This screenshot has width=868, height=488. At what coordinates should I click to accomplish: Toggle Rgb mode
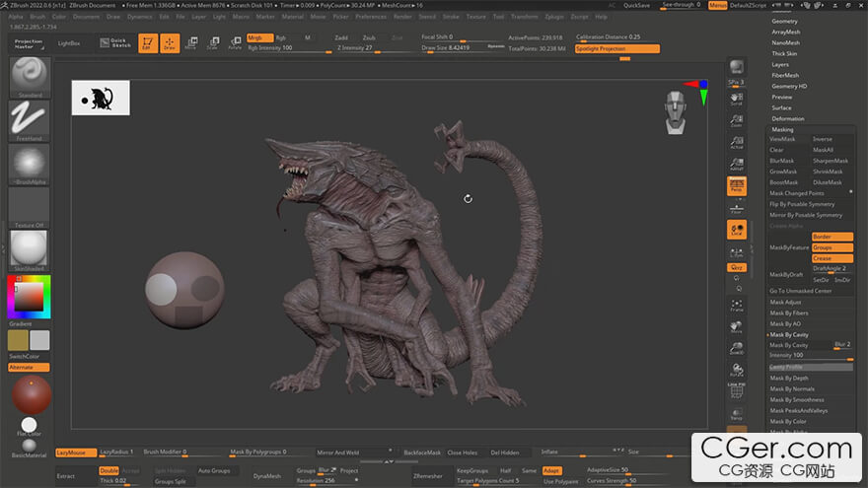tap(281, 37)
